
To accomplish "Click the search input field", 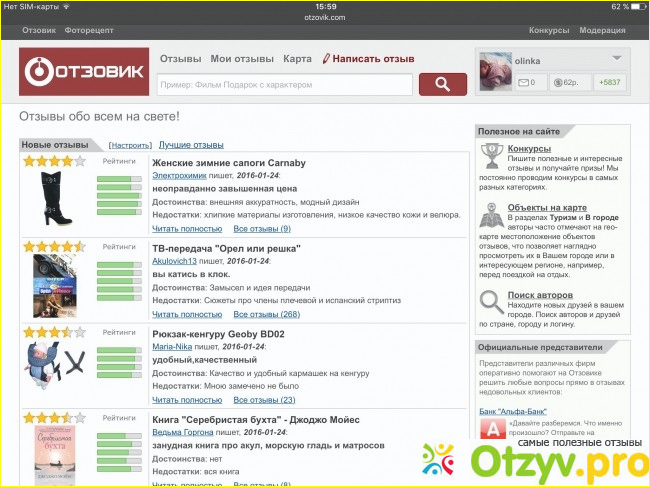I will 285,84.
